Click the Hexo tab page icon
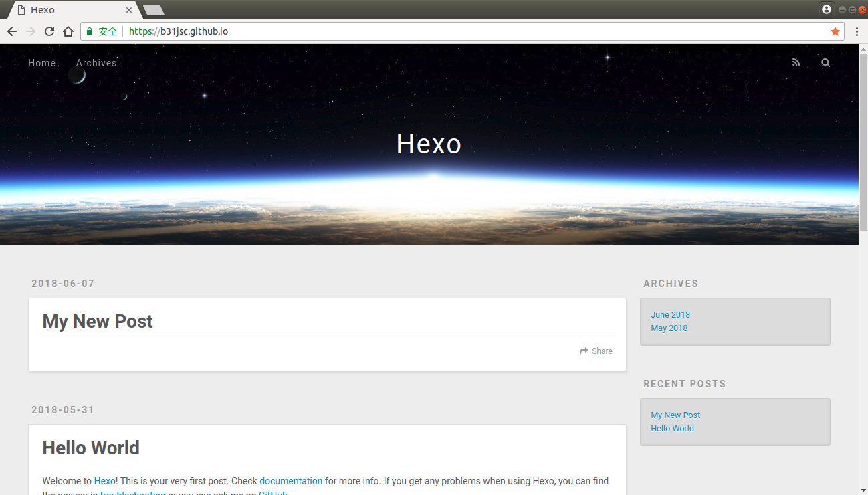This screenshot has height=495, width=868. tap(21, 10)
